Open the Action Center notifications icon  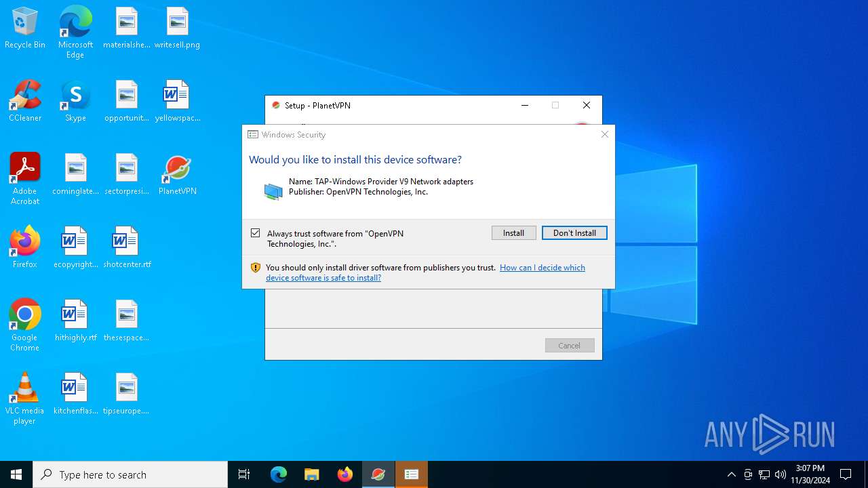[846, 474]
